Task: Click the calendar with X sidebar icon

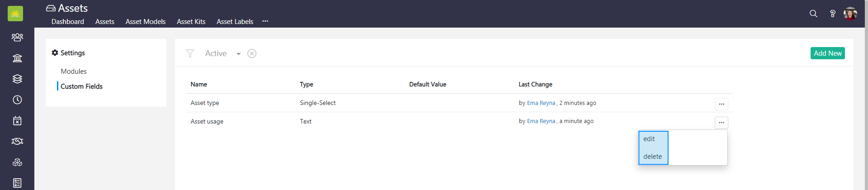Action: [17, 120]
